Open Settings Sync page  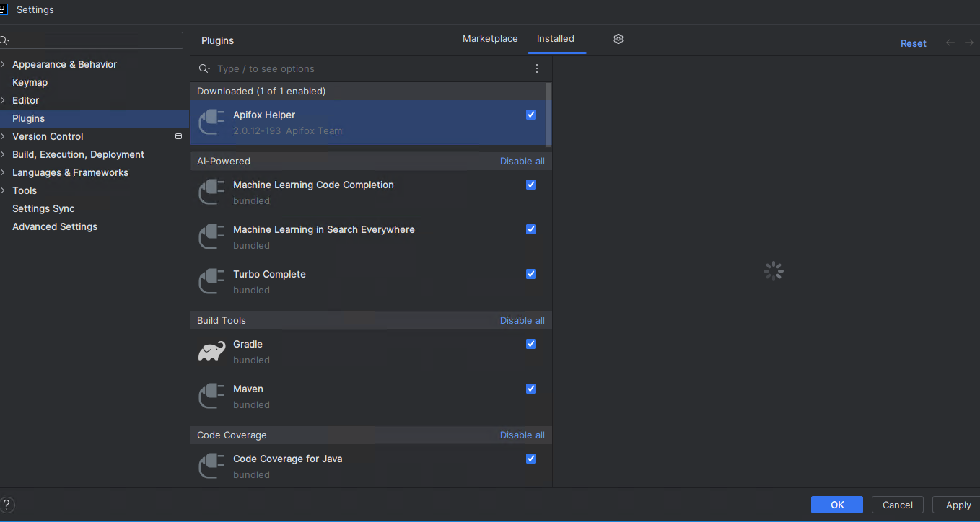[x=43, y=208]
